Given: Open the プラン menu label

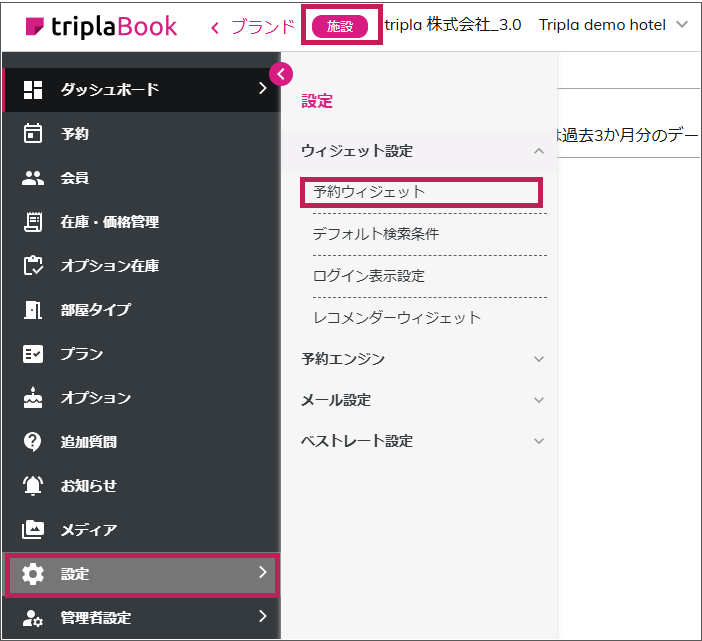Looking at the screenshot, I should pos(82,354).
